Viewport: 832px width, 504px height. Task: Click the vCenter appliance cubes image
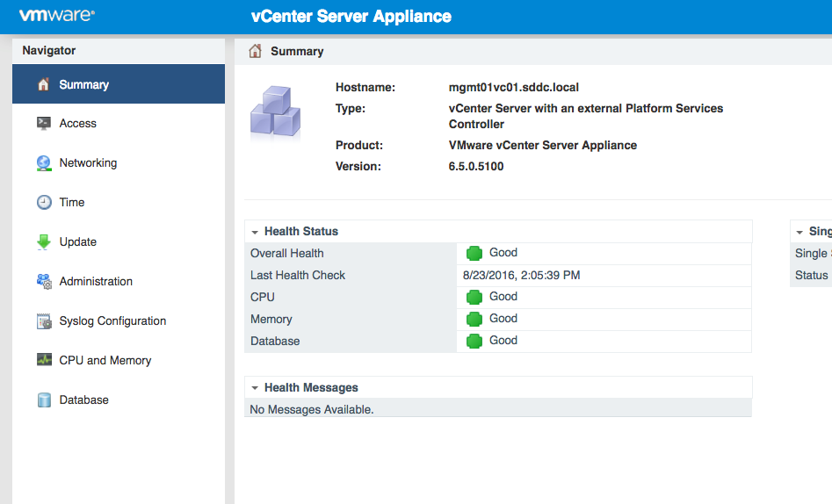point(275,112)
